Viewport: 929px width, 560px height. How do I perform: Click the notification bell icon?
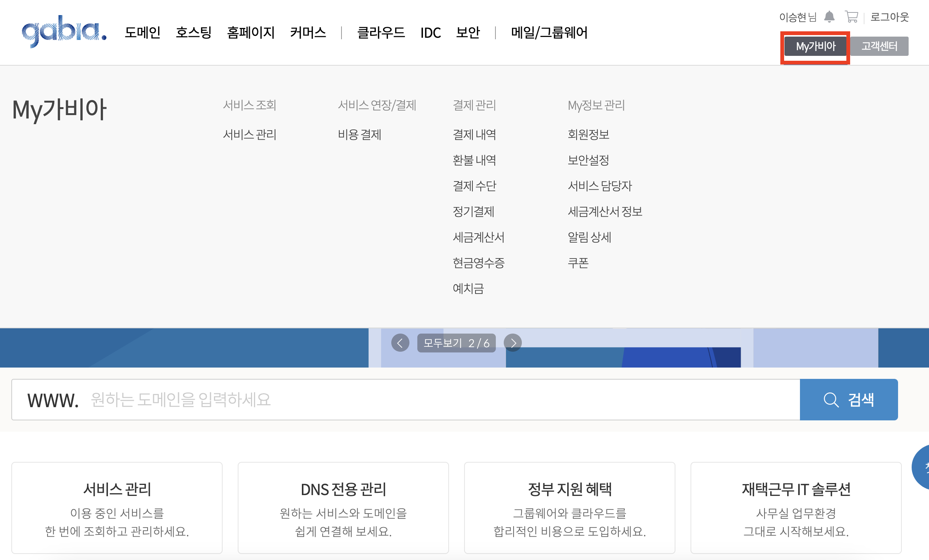pos(829,17)
